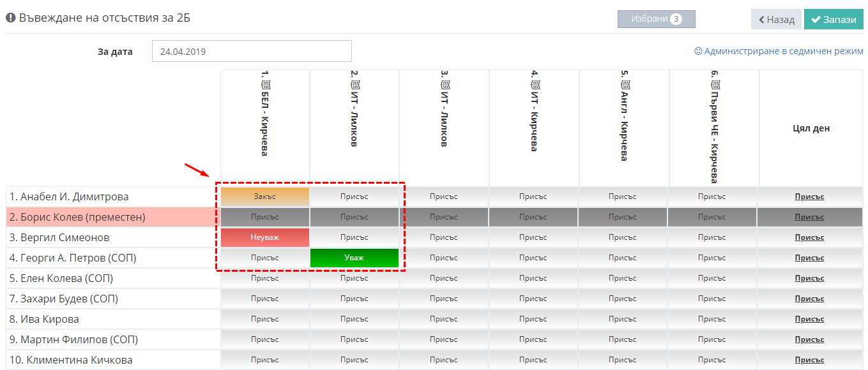The height and width of the screenshot is (370, 868).
Task: Click the info icon beside the Въвеждане на отсъствия title
Action: click(x=11, y=18)
